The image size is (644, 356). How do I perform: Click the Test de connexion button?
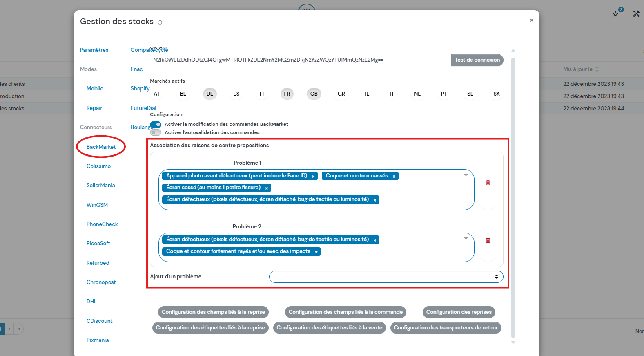pos(477,60)
